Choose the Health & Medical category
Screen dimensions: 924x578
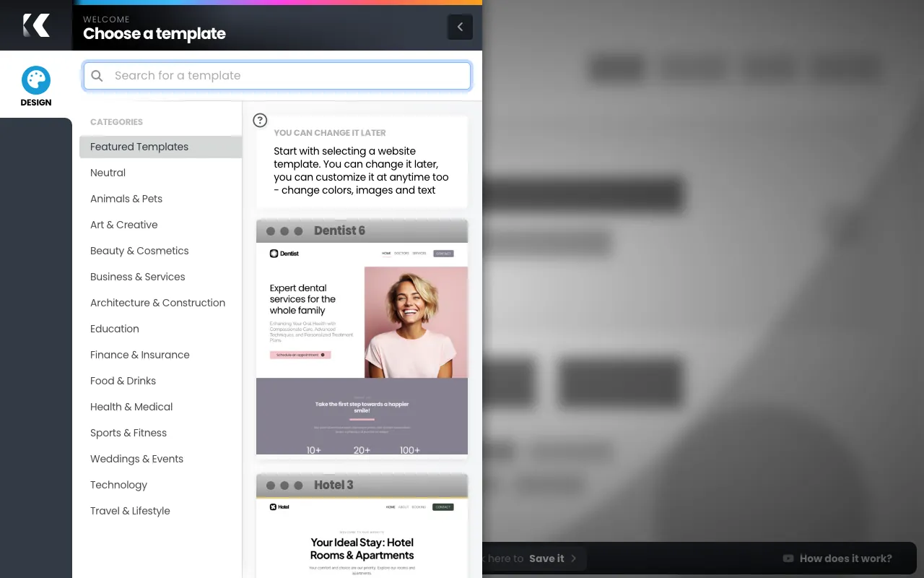[160, 407]
